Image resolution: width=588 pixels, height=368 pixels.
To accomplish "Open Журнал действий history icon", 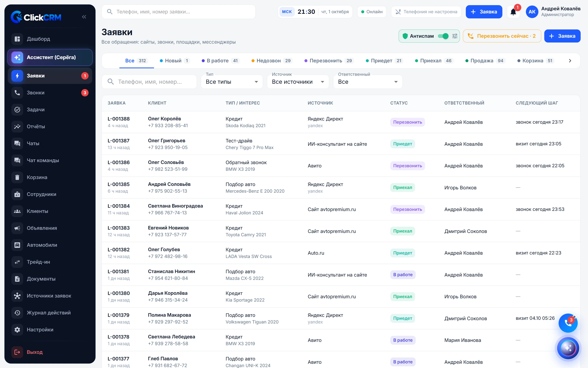I will [17, 313].
